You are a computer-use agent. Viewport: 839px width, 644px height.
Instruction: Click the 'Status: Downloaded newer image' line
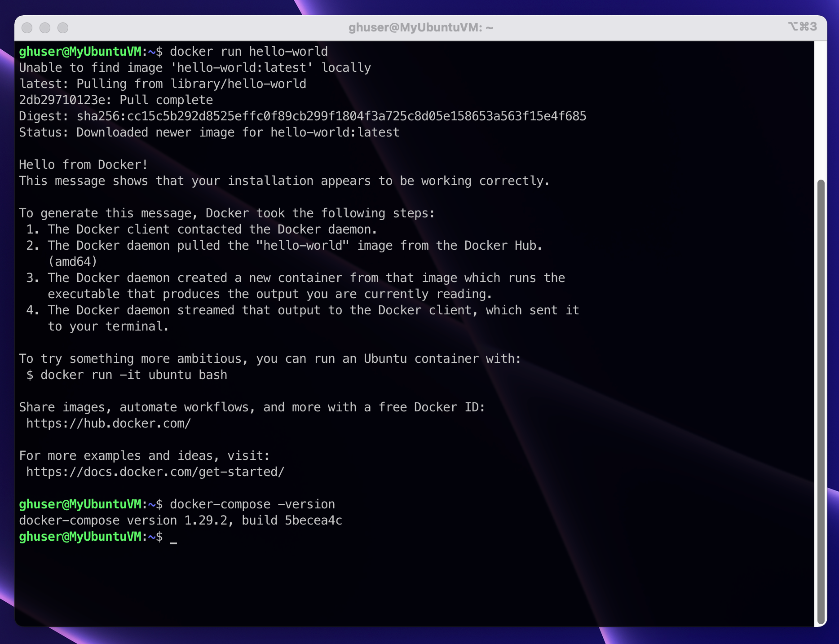click(x=209, y=132)
